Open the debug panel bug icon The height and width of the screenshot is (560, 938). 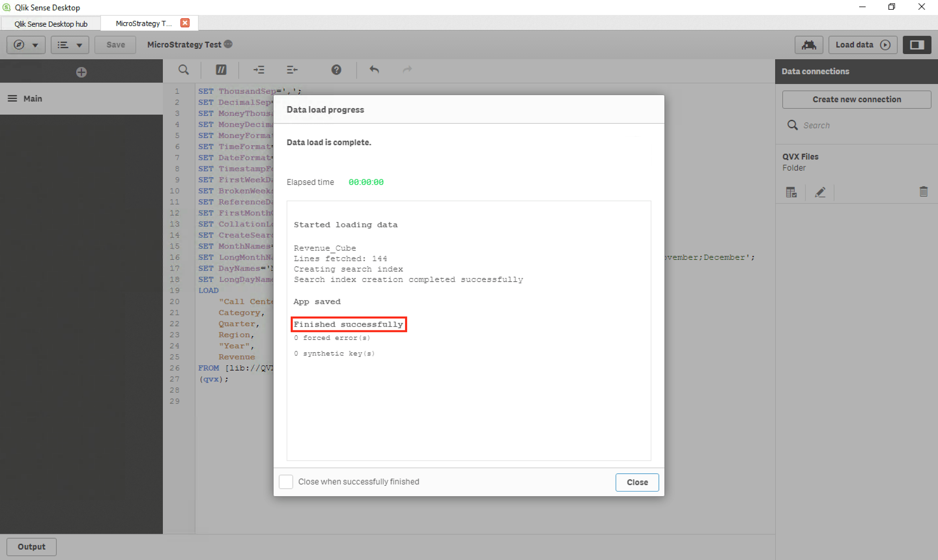coord(809,45)
